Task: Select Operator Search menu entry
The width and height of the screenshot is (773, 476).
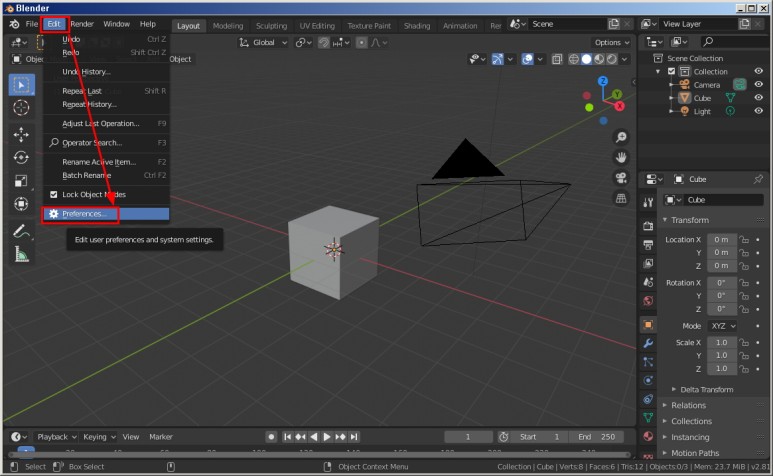Action: pos(106,143)
